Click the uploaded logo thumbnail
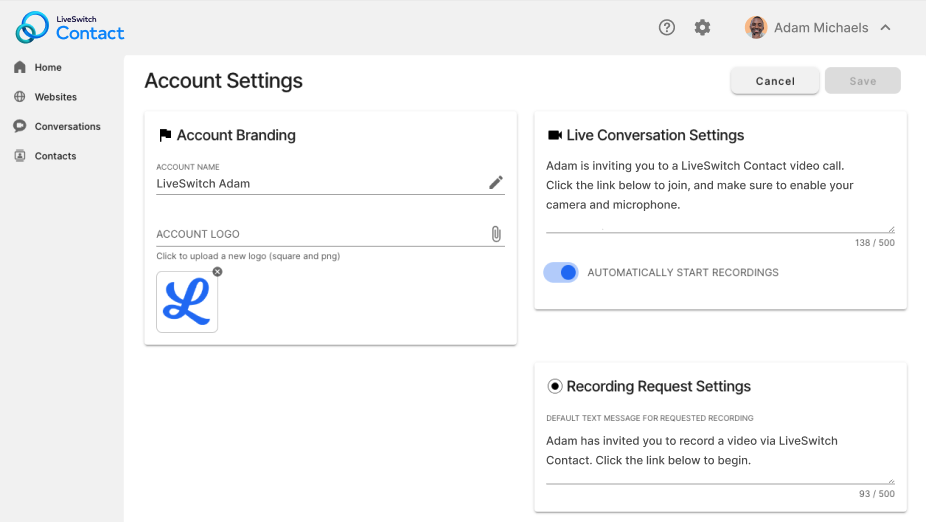 (x=187, y=302)
